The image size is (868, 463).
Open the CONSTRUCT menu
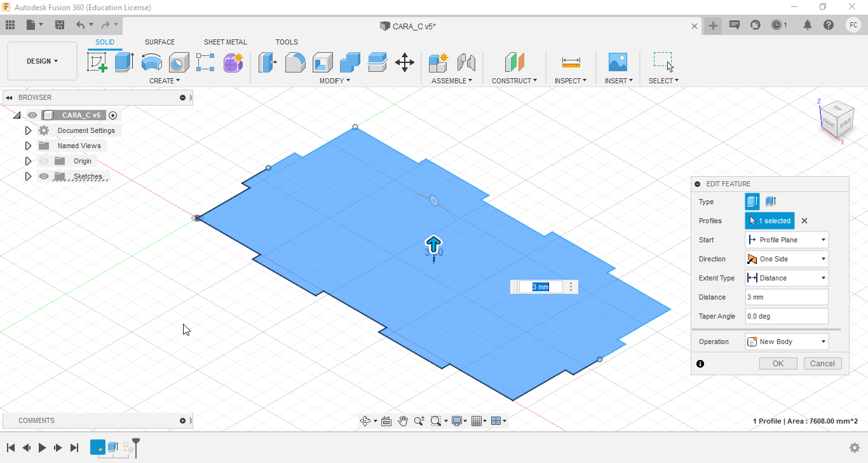point(514,81)
